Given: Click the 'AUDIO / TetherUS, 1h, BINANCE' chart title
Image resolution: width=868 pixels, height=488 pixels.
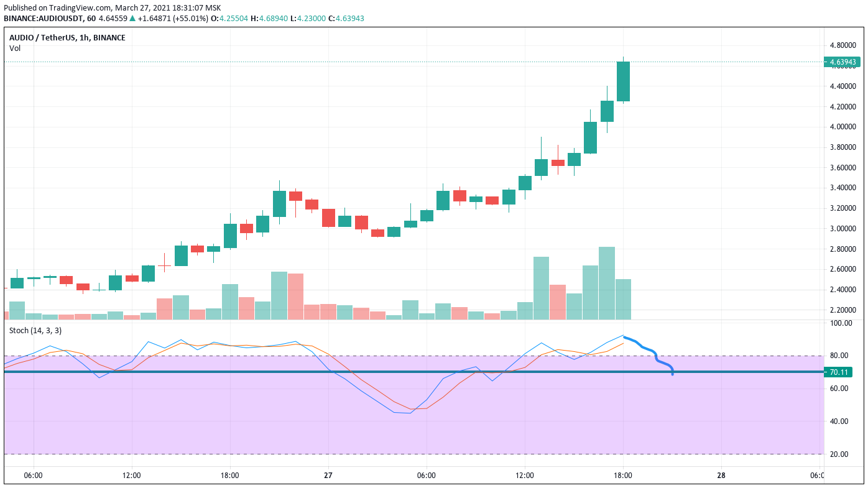Looking at the screenshot, I should 67,38.
